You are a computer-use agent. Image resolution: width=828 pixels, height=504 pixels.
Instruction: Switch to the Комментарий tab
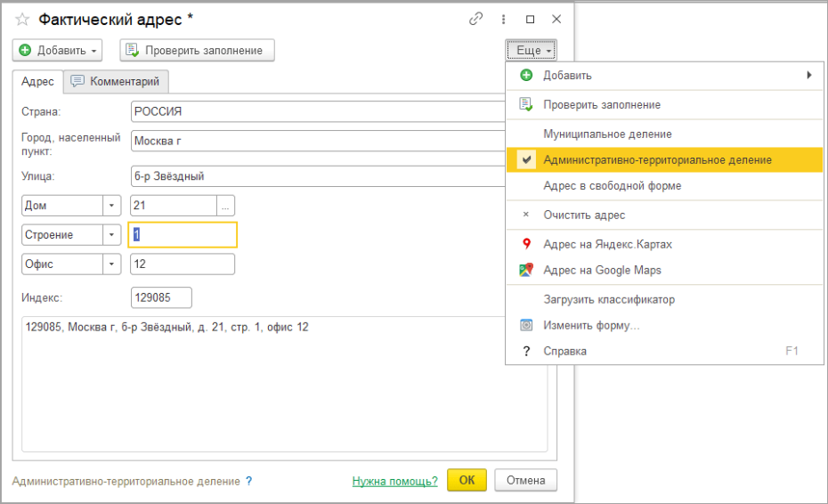click(x=116, y=81)
